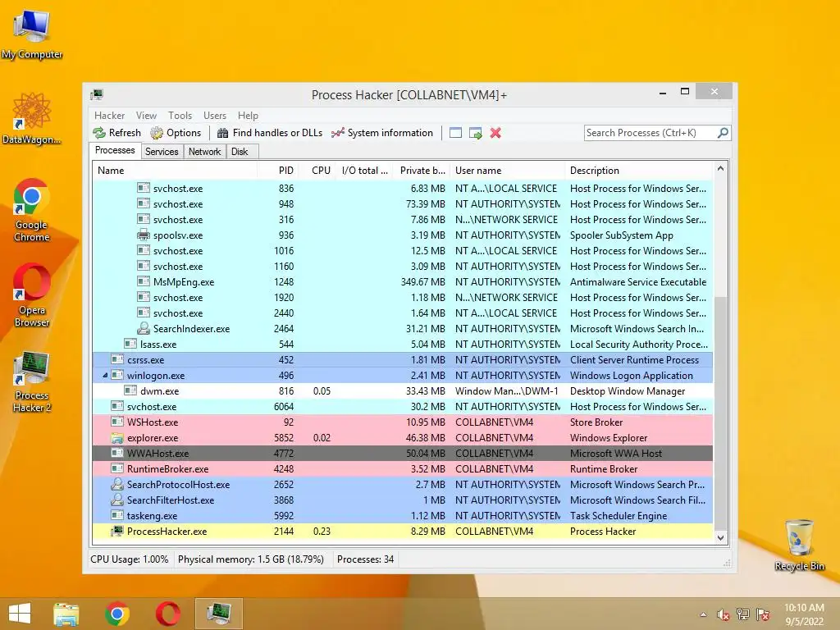Select the SearchProtocolHost.exe icon
Screen dimensions: 840x630
tap(116, 484)
